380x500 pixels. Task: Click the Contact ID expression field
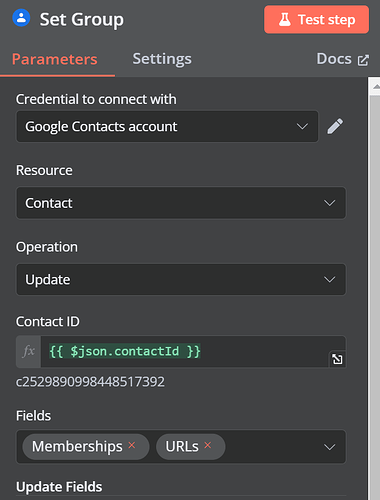click(193, 351)
